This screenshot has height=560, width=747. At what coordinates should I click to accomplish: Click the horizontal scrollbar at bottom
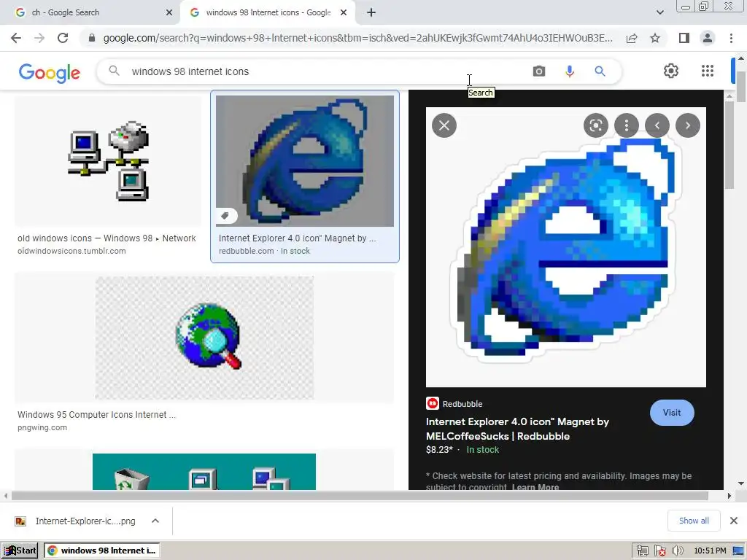click(x=360, y=496)
